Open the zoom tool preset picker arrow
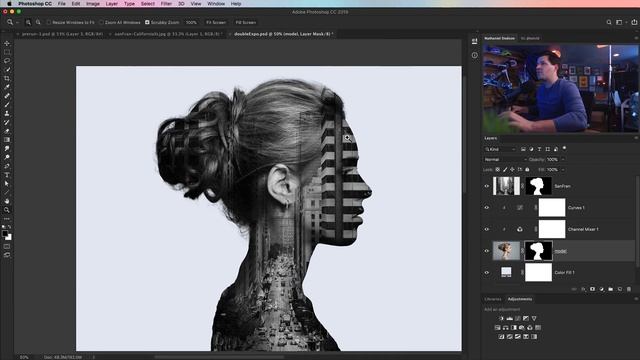The image size is (640, 360). coord(18,22)
